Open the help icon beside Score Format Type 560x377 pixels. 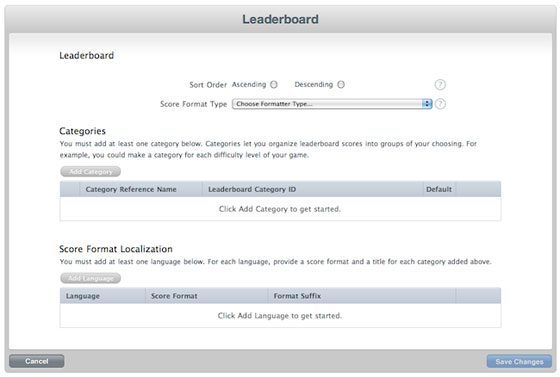click(x=440, y=104)
